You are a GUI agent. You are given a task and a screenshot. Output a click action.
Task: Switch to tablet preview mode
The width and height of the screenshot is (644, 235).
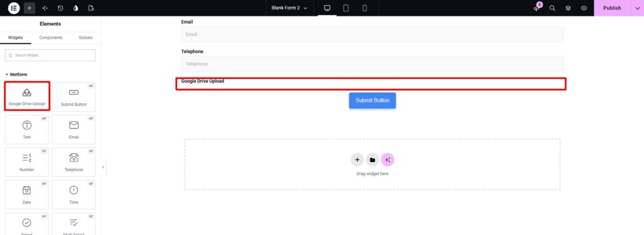pos(346,8)
